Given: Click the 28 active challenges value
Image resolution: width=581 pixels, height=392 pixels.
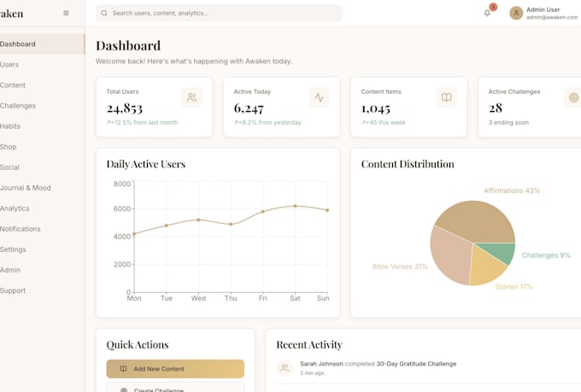Looking at the screenshot, I should (x=496, y=108).
